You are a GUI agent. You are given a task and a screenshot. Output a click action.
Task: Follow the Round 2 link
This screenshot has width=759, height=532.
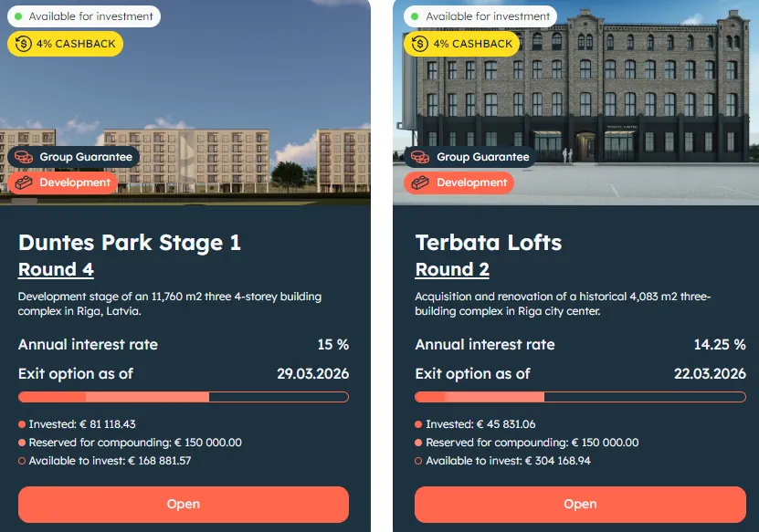(x=452, y=269)
